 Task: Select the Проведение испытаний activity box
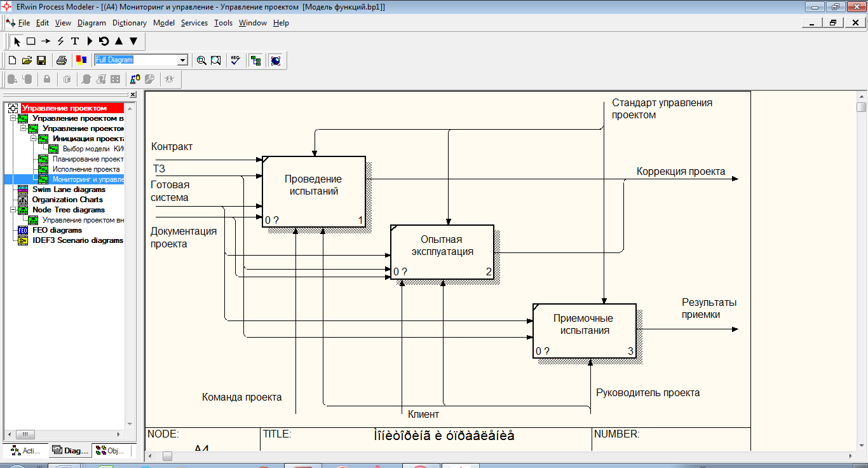tap(315, 191)
